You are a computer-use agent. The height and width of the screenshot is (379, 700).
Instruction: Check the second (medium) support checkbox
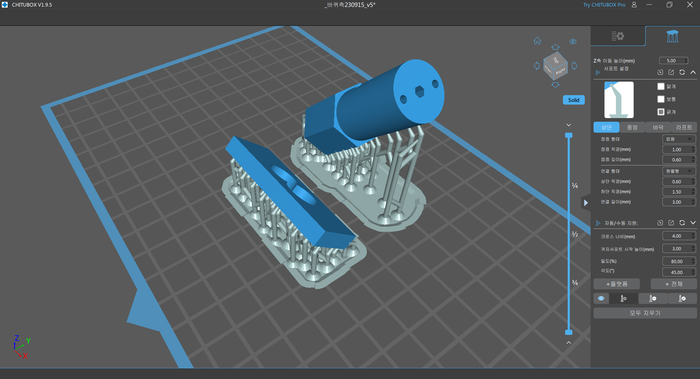point(661,99)
